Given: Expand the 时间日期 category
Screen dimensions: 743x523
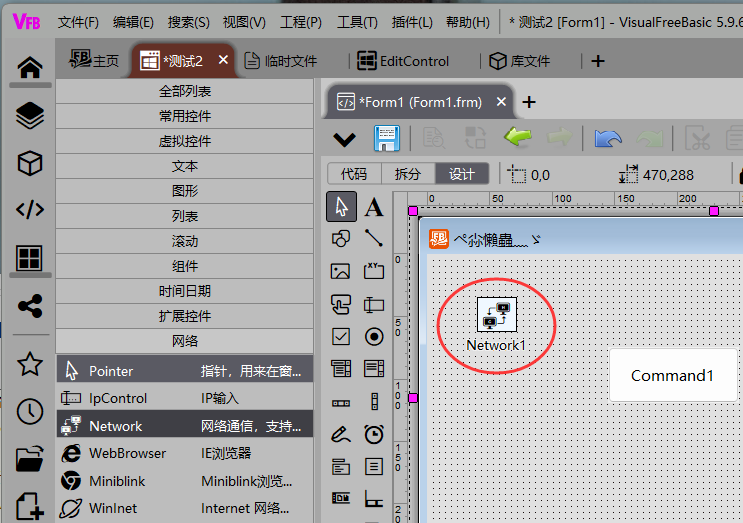Looking at the screenshot, I should tap(185, 291).
